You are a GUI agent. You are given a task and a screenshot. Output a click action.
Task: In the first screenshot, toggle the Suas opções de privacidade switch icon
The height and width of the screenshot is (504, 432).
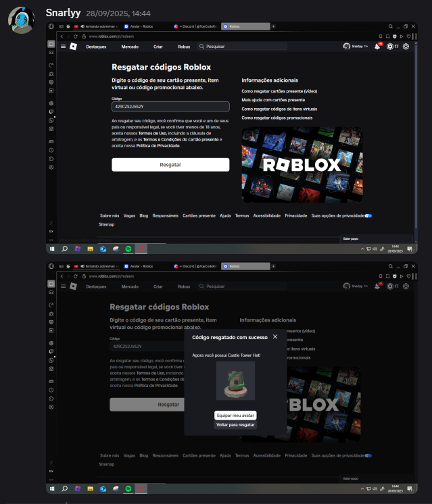pos(368,216)
